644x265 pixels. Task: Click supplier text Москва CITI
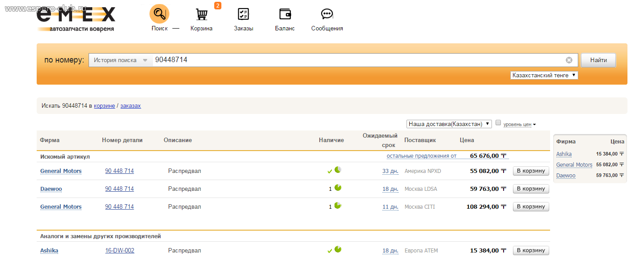419,207
